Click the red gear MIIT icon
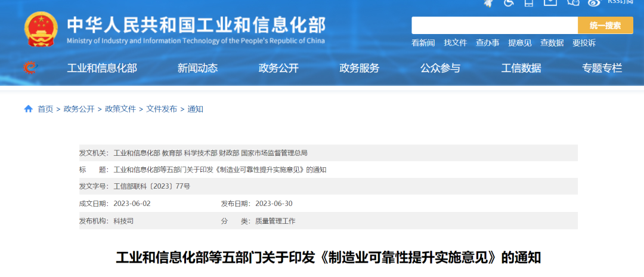Screen dimensions: 644x277 click(x=29, y=68)
